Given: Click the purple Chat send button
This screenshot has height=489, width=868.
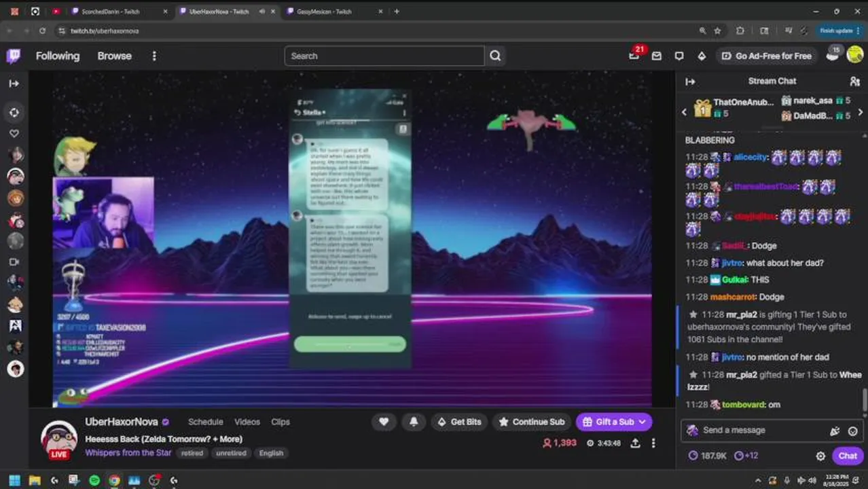Looking at the screenshot, I should (x=848, y=456).
